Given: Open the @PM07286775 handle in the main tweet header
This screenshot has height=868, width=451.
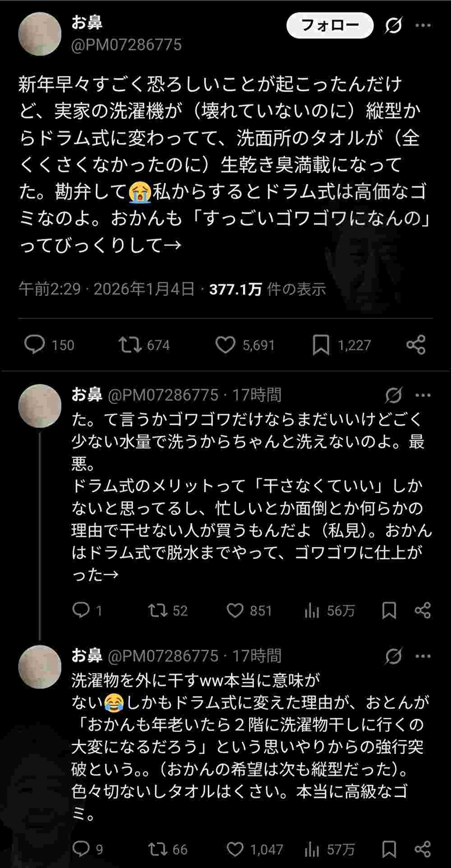Looking at the screenshot, I should [127, 45].
